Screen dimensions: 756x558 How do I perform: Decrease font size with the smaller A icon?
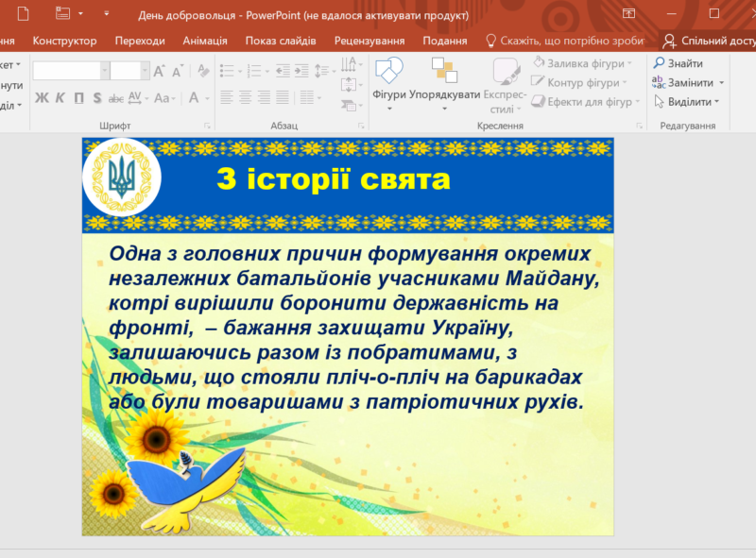coord(177,71)
